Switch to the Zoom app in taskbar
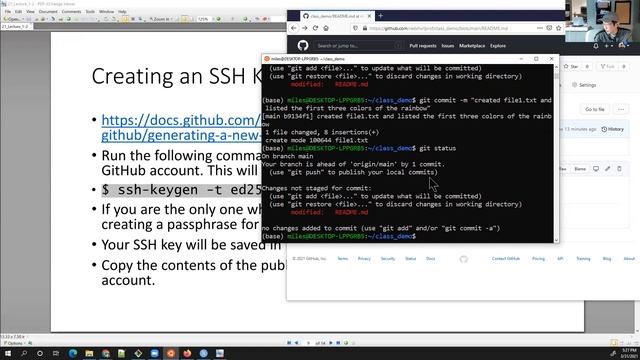The image size is (640, 360). [x=155, y=353]
